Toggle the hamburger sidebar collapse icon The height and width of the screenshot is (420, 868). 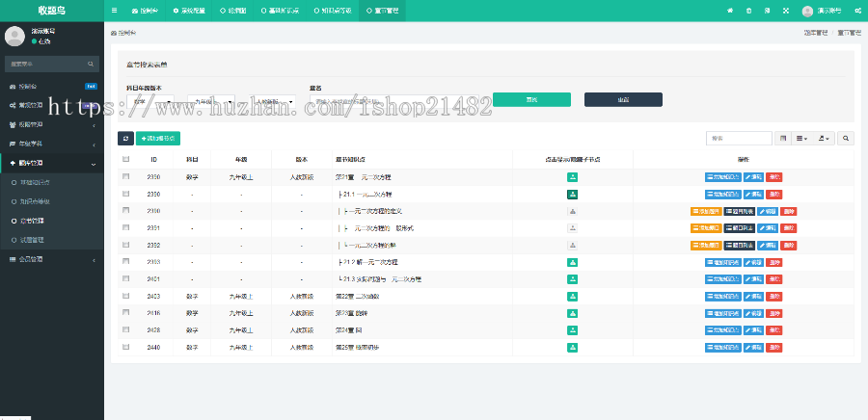114,11
